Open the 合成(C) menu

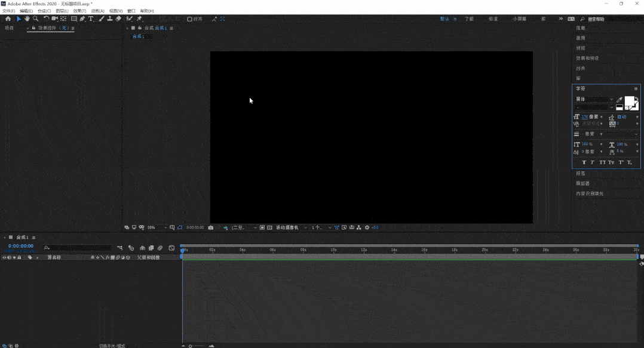click(44, 11)
